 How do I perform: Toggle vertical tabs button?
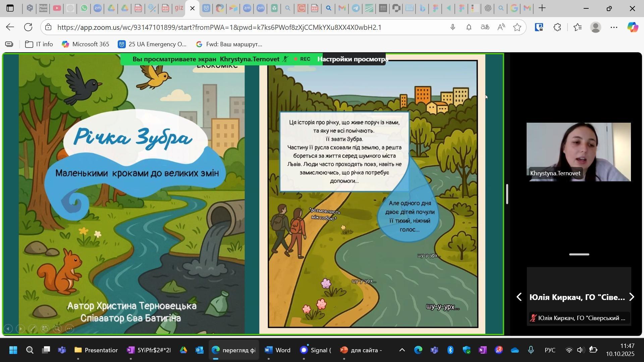pyautogui.click(x=10, y=8)
